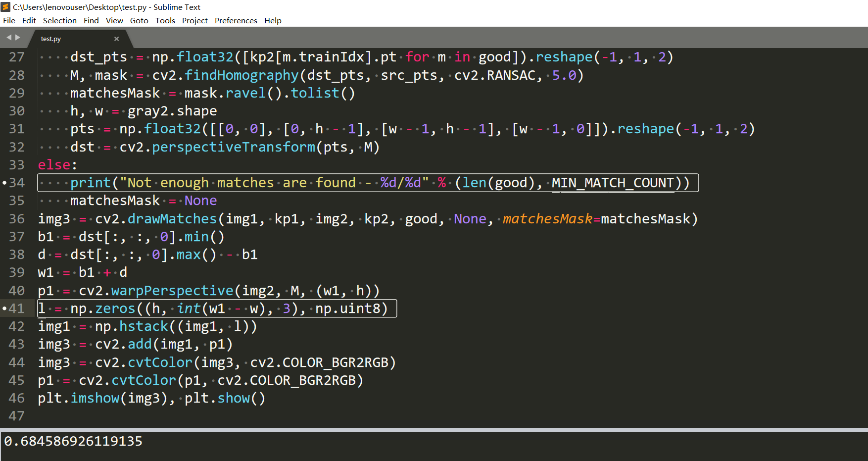Click plt.show on line 46
The width and height of the screenshot is (868, 461).
(x=217, y=398)
